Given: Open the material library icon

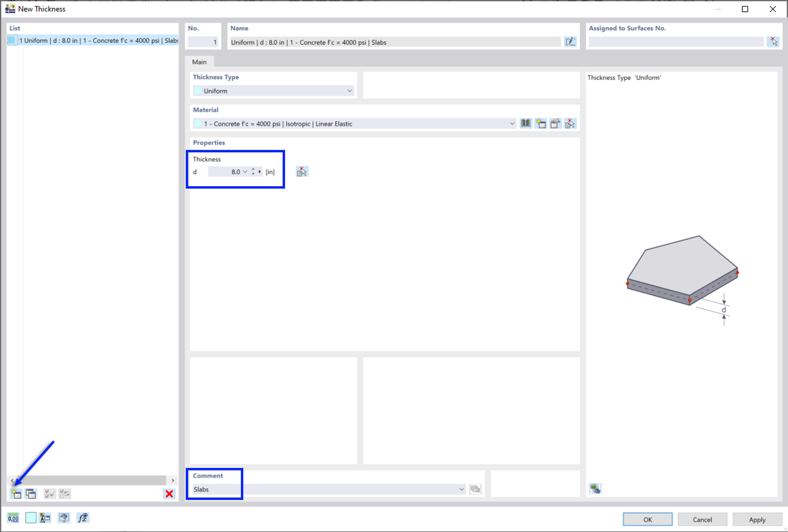Looking at the screenshot, I should (525, 123).
